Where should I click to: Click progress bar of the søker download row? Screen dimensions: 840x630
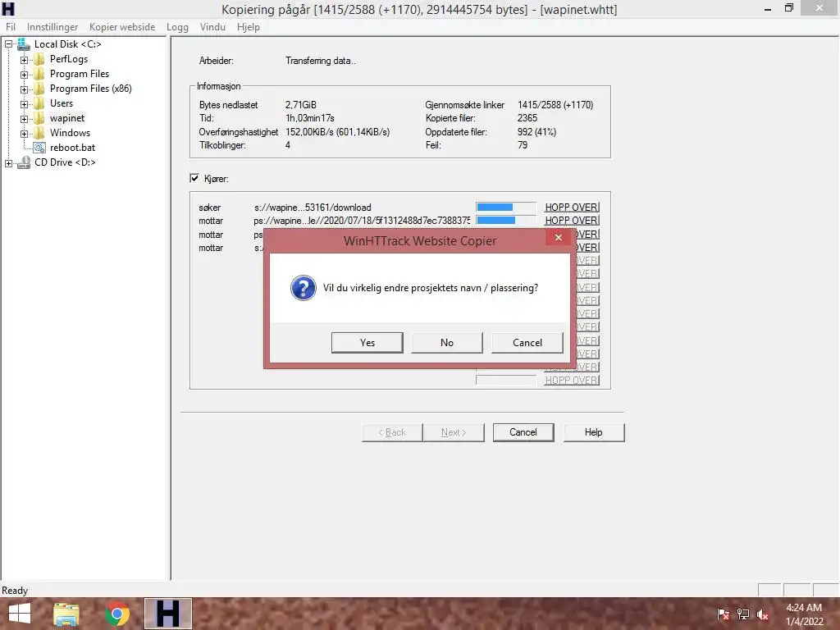click(x=505, y=208)
